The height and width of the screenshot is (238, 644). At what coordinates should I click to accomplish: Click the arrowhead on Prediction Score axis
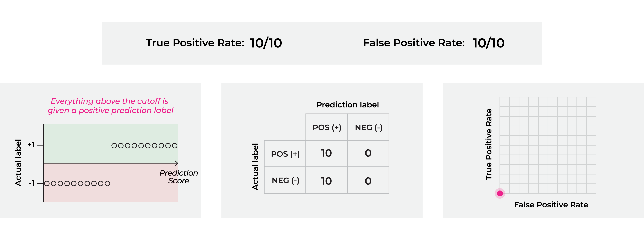click(176, 163)
